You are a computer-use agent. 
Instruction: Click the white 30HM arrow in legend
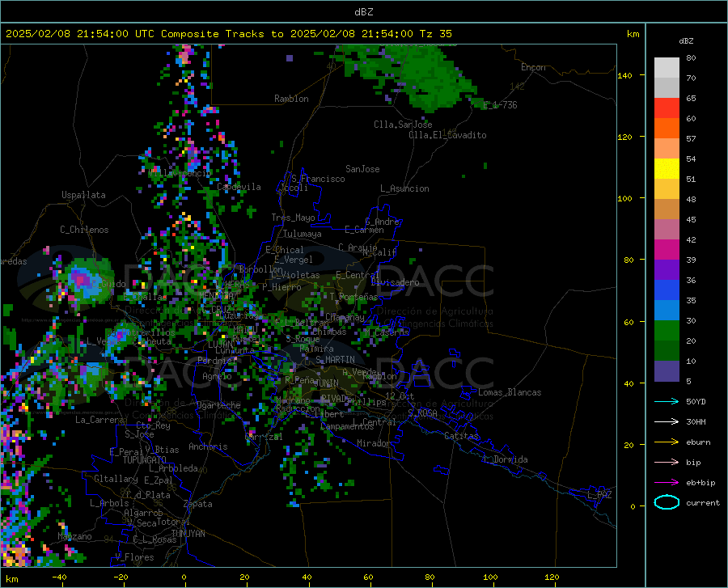click(667, 422)
